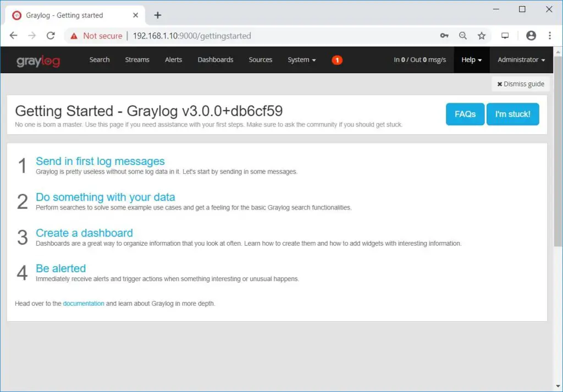The height and width of the screenshot is (392, 563).
Task: Minimize the Chrome window
Action: coord(496,9)
